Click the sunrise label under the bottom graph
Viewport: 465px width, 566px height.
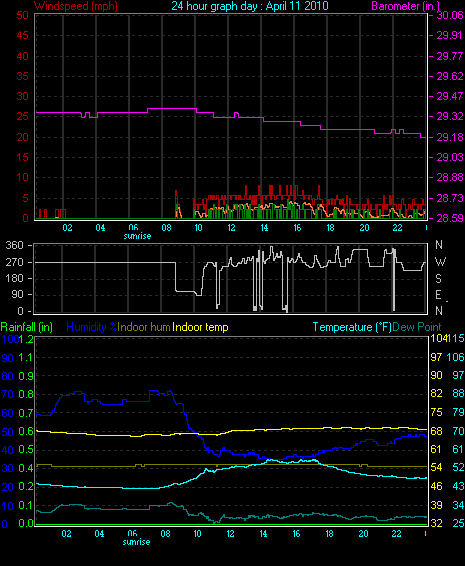tap(136, 542)
